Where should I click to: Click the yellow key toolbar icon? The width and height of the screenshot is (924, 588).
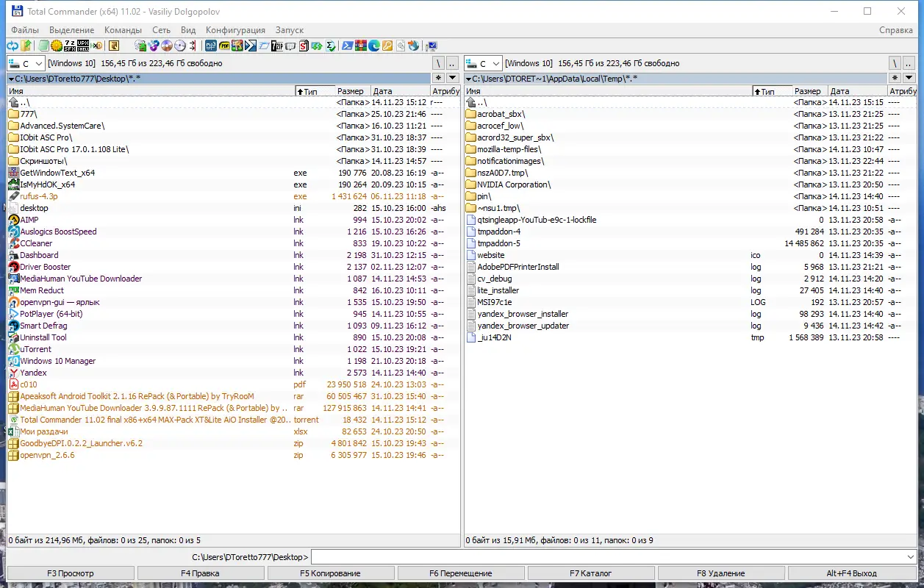coord(387,46)
